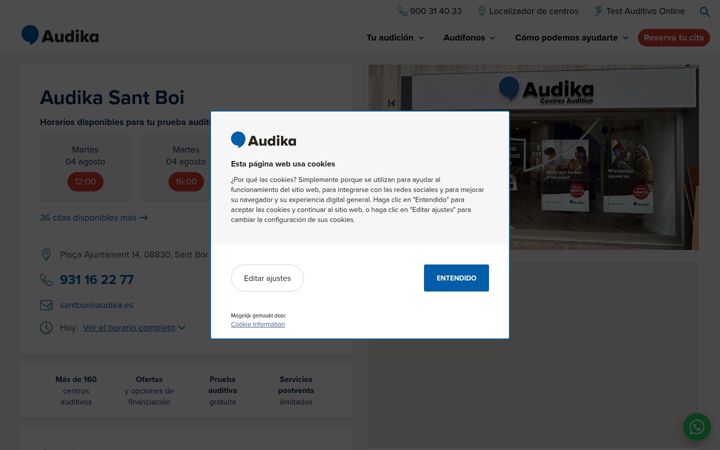Screen dimensions: 720x450
Task: Select the Martes 12:00 appointment slot
Action: (85, 181)
